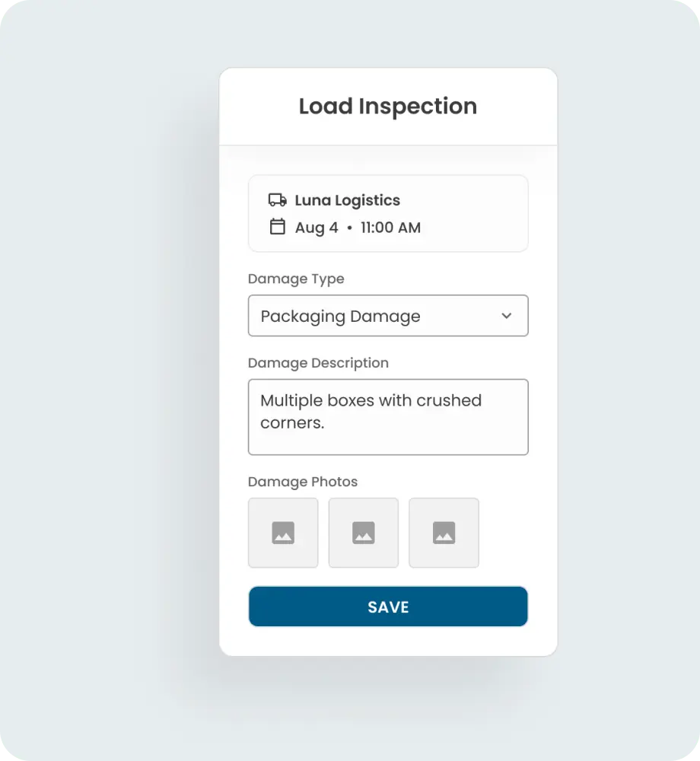Click the Damage Photos label
The image size is (700, 761).
(x=302, y=482)
